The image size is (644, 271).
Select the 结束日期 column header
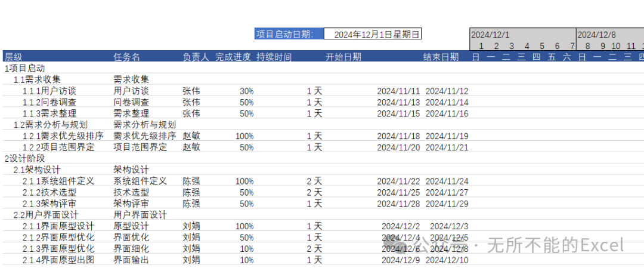pos(441,57)
